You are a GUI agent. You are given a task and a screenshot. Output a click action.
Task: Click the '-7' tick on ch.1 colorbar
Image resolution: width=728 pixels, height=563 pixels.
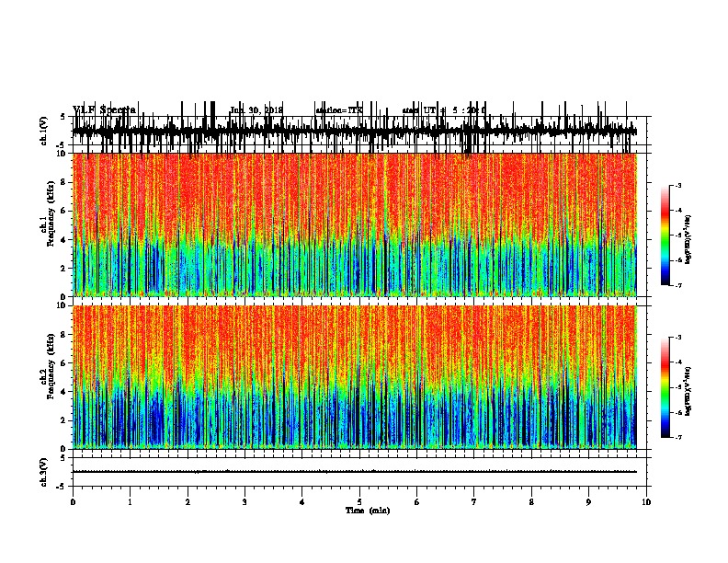678,285
